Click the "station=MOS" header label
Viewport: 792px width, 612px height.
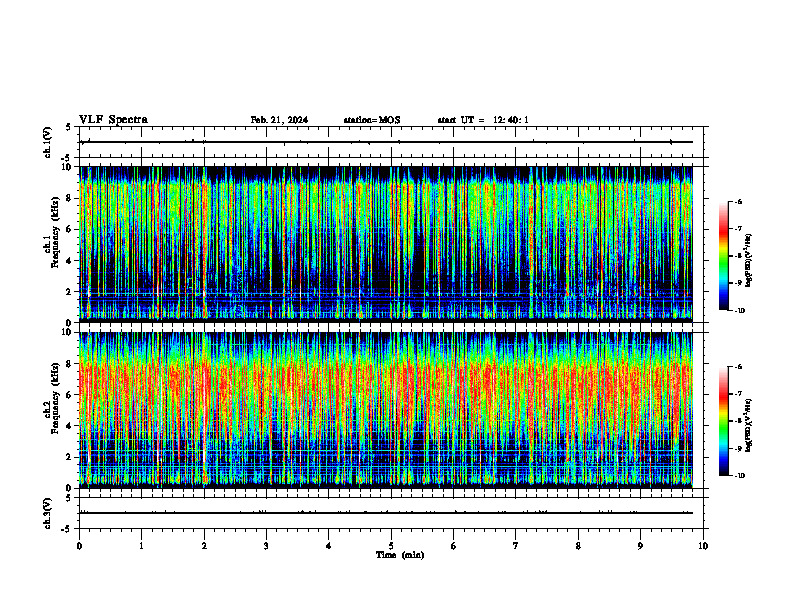(372, 120)
